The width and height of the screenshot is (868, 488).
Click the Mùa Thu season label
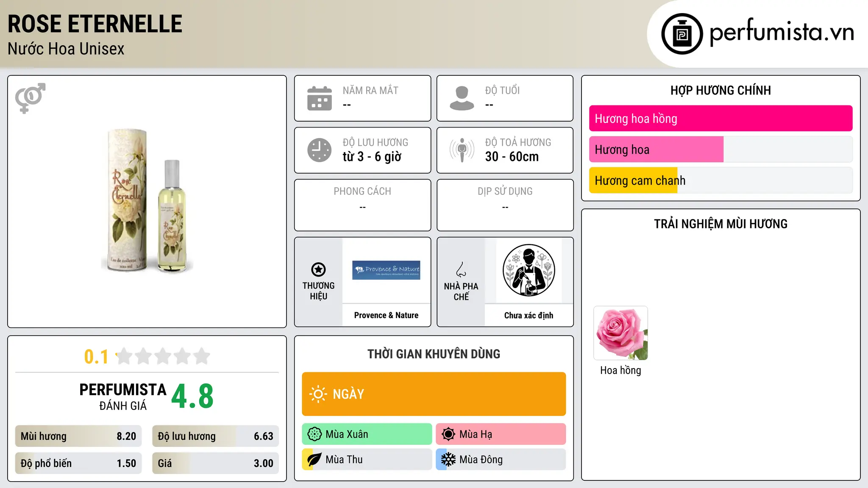344,460
